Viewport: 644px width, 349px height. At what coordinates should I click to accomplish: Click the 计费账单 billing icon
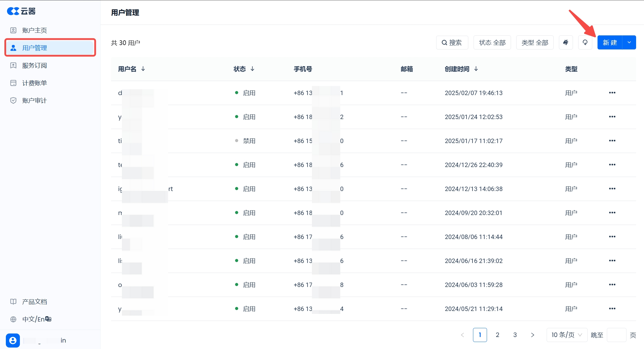click(13, 83)
